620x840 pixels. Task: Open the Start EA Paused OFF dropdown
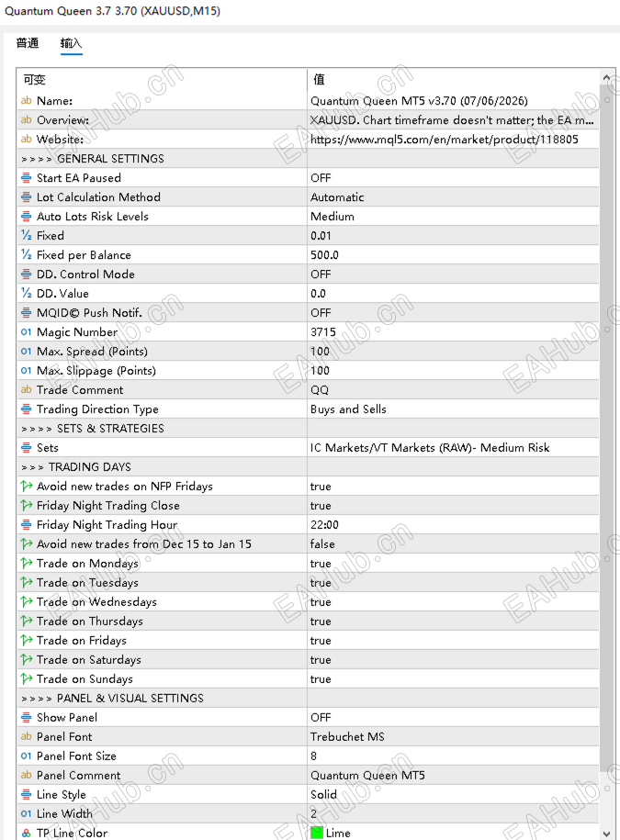(x=453, y=178)
